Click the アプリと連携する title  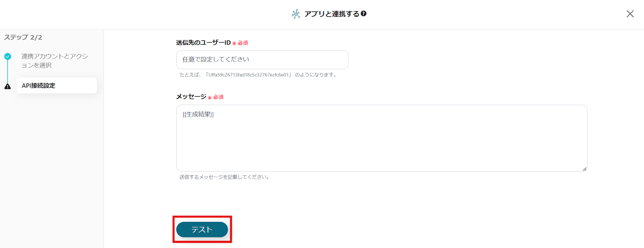click(332, 14)
